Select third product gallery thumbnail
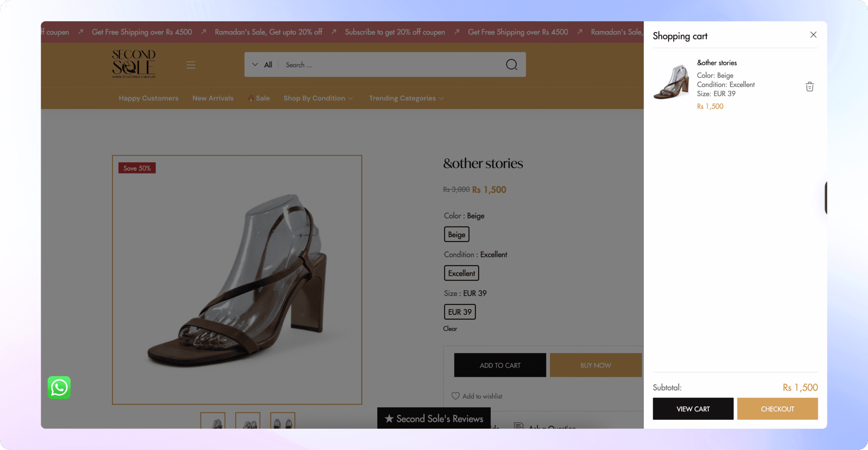The image size is (868, 450). 283,421
